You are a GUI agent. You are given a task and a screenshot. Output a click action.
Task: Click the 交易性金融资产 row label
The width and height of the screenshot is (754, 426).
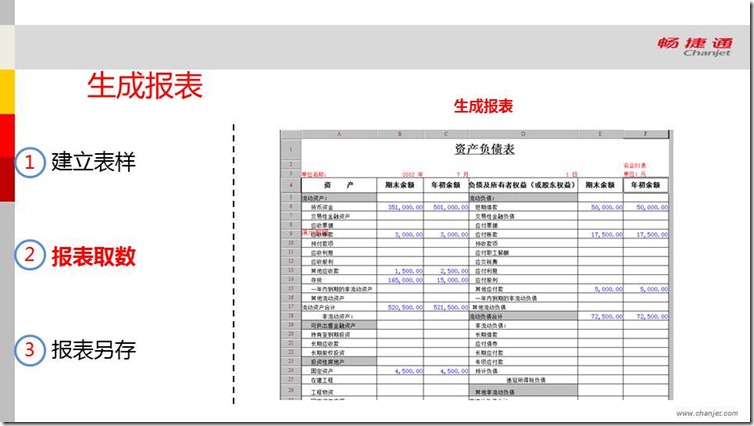(330, 216)
